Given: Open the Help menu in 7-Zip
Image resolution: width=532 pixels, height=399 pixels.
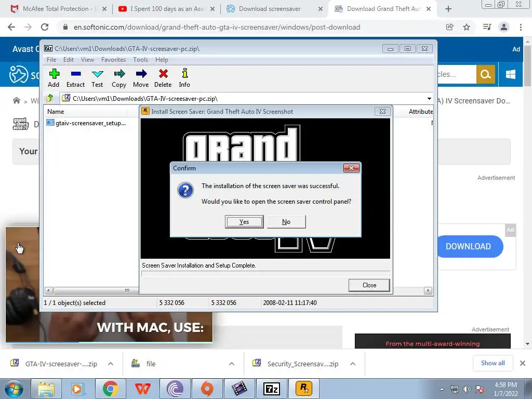Looking at the screenshot, I should [x=162, y=60].
